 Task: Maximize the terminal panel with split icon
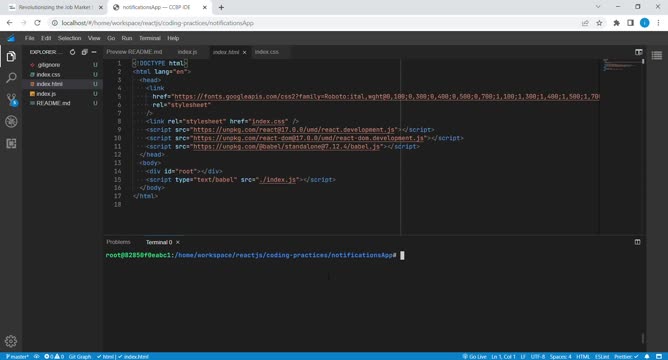(637, 242)
